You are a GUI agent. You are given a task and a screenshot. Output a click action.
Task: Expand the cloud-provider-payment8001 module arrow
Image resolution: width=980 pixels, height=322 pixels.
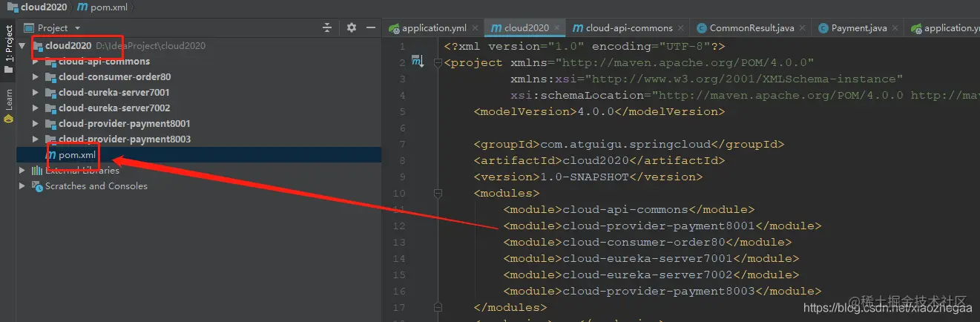[36, 124]
